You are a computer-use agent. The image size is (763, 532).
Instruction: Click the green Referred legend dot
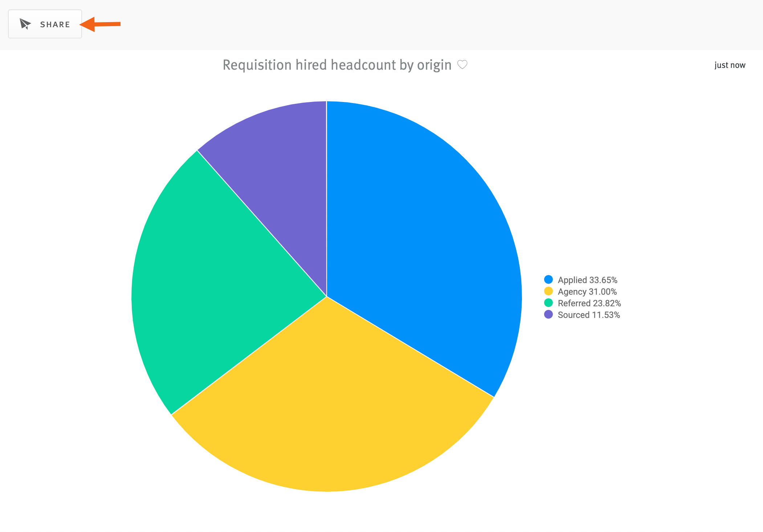point(548,303)
